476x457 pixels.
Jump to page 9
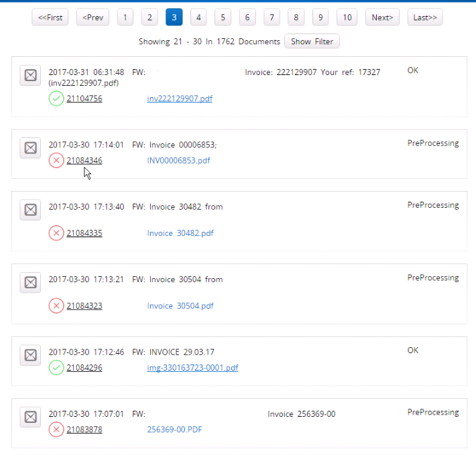pyautogui.click(x=320, y=17)
